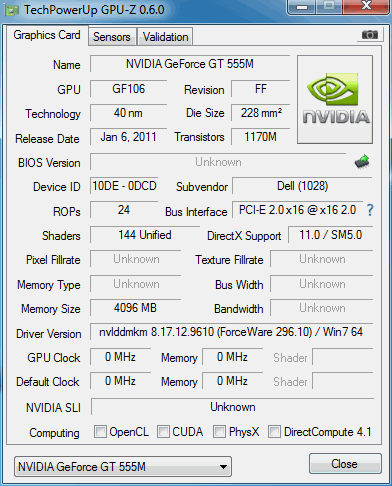Image resolution: width=392 pixels, height=486 pixels.
Task: Click the Driver Version text field
Action: pyautogui.click(x=231, y=332)
